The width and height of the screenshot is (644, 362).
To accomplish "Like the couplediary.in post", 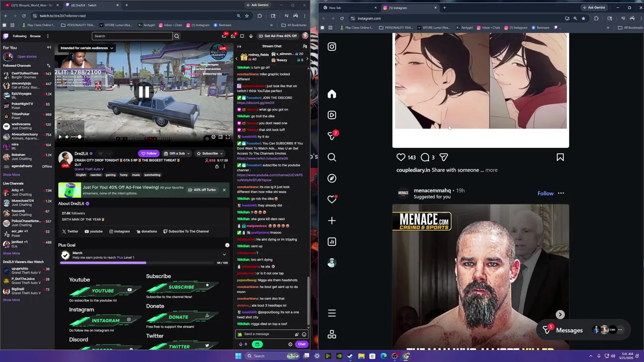I will coord(401,157).
